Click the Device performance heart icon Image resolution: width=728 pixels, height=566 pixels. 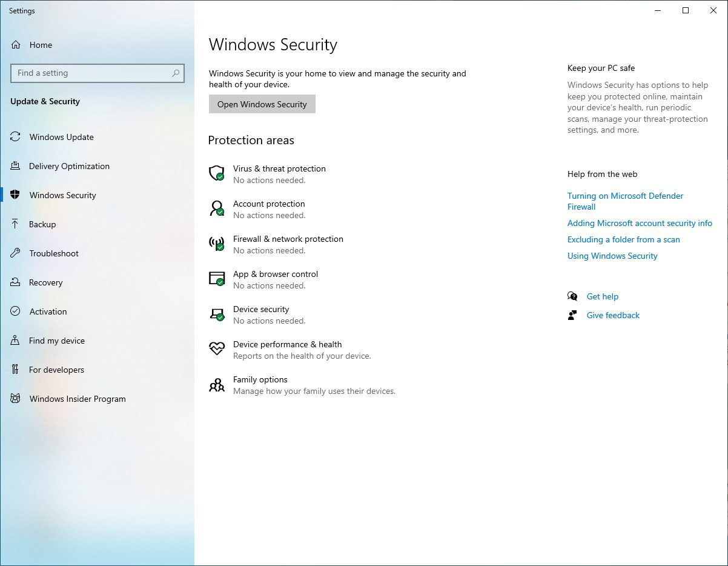tap(217, 349)
